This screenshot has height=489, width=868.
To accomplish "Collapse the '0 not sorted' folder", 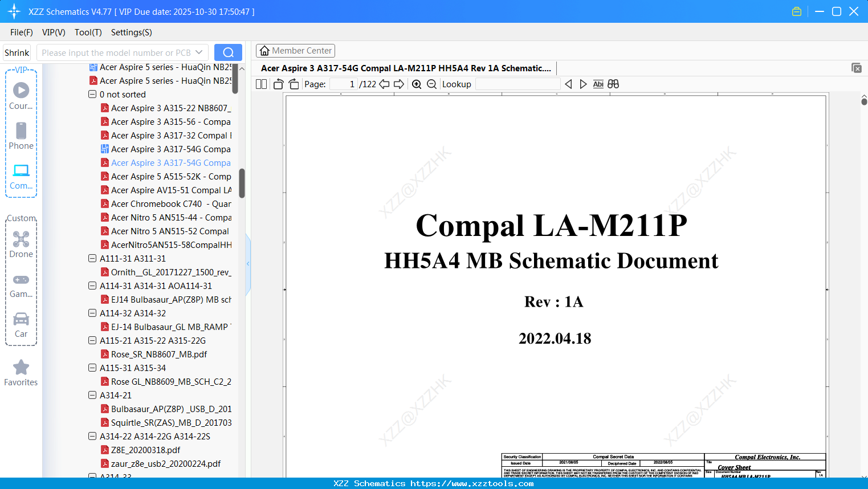I will pyautogui.click(x=92, y=94).
